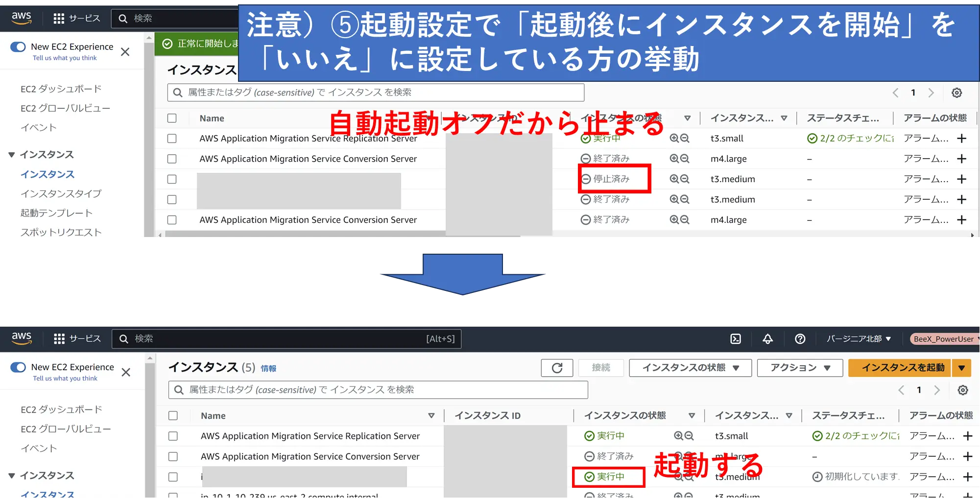Select スポットリクエスト in upper sidebar
980x501 pixels.
(61, 232)
